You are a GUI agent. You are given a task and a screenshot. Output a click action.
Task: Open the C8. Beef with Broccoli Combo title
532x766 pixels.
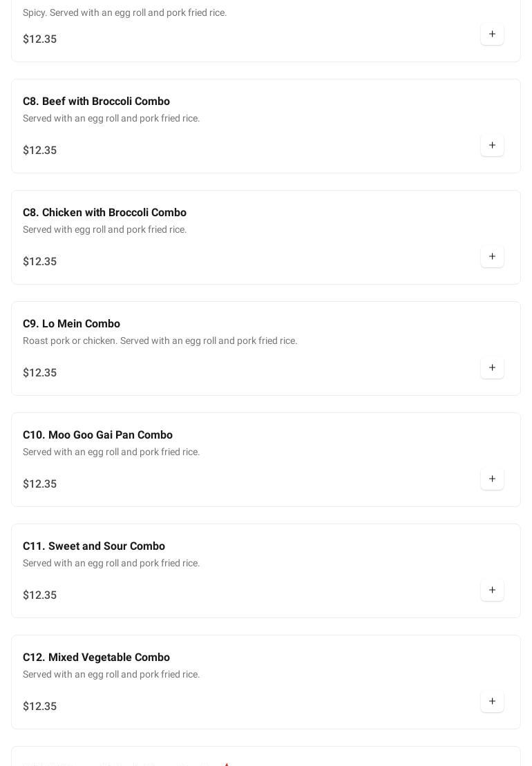coord(96,102)
